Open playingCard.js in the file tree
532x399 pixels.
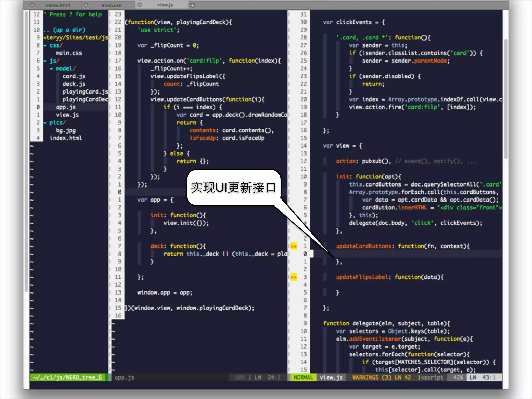pyautogui.click(x=85, y=92)
